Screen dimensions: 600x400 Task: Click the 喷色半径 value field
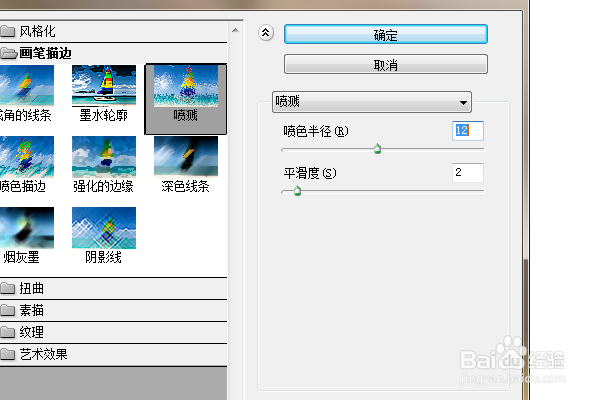[468, 131]
